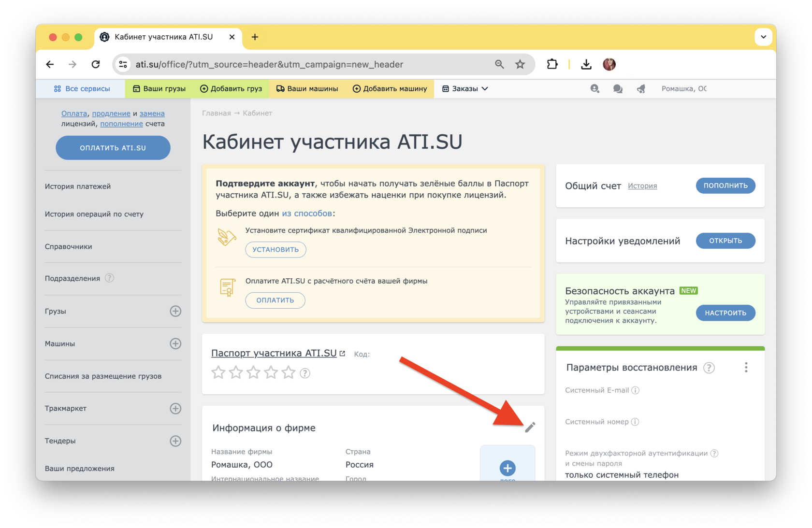
Task: Click the zoom magnifier icon in address bar
Action: pos(499,64)
